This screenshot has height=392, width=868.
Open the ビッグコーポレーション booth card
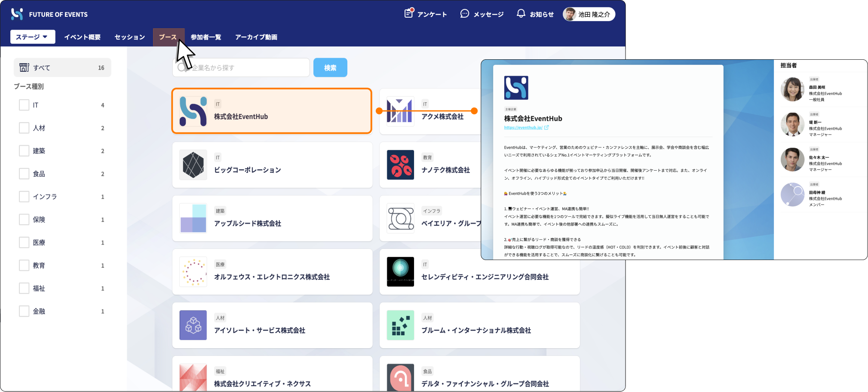pyautogui.click(x=272, y=165)
